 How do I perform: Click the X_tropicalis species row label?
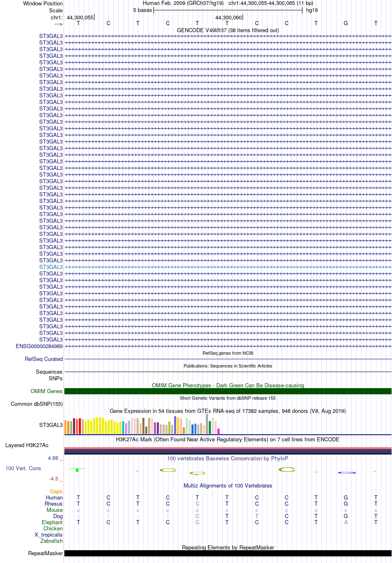pos(49,535)
